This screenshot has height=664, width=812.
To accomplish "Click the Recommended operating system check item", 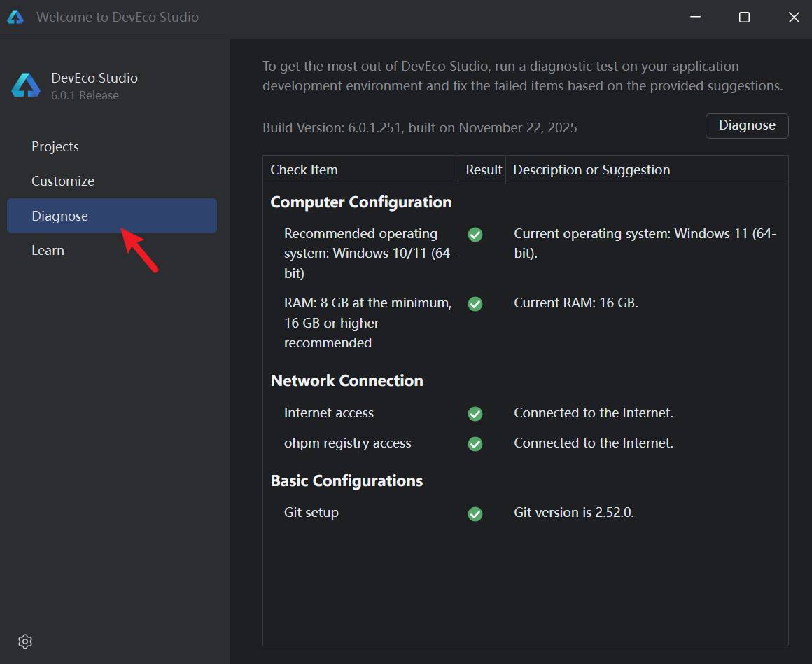I will coord(369,254).
